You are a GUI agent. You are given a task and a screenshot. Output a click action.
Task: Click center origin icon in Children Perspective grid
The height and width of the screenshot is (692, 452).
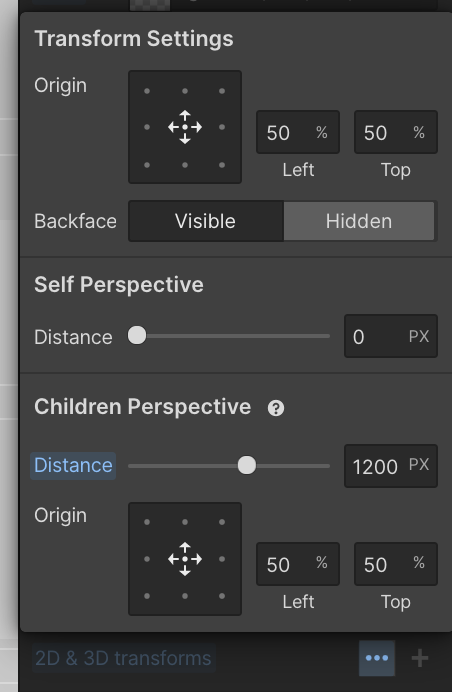pyautogui.click(x=185, y=559)
